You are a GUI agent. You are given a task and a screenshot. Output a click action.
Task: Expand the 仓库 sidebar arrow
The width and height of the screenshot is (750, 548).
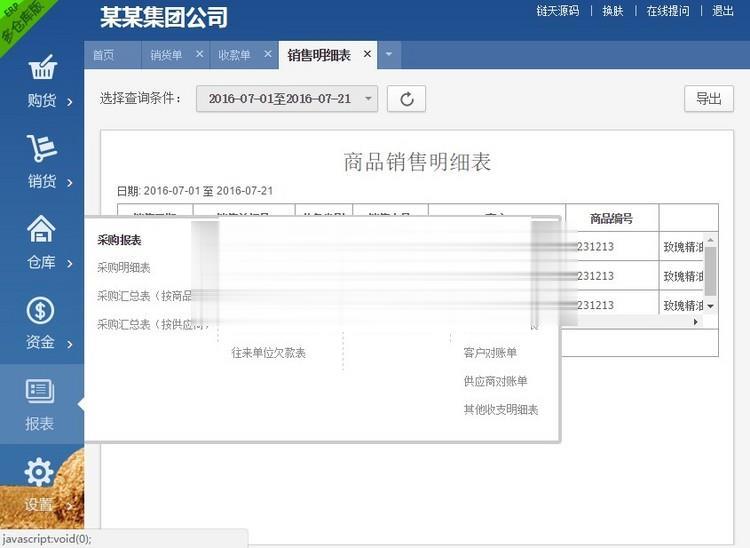coord(70,263)
